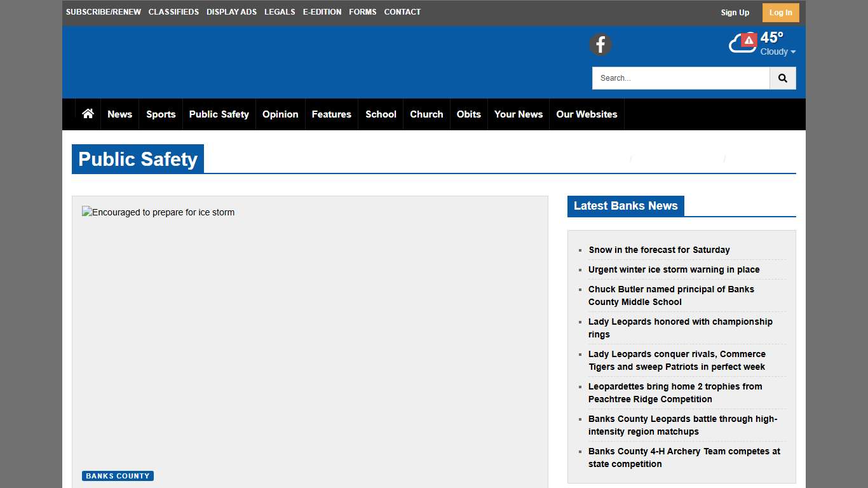Open Subscribe/Renew link
The height and width of the screenshot is (488, 868).
pos(104,12)
